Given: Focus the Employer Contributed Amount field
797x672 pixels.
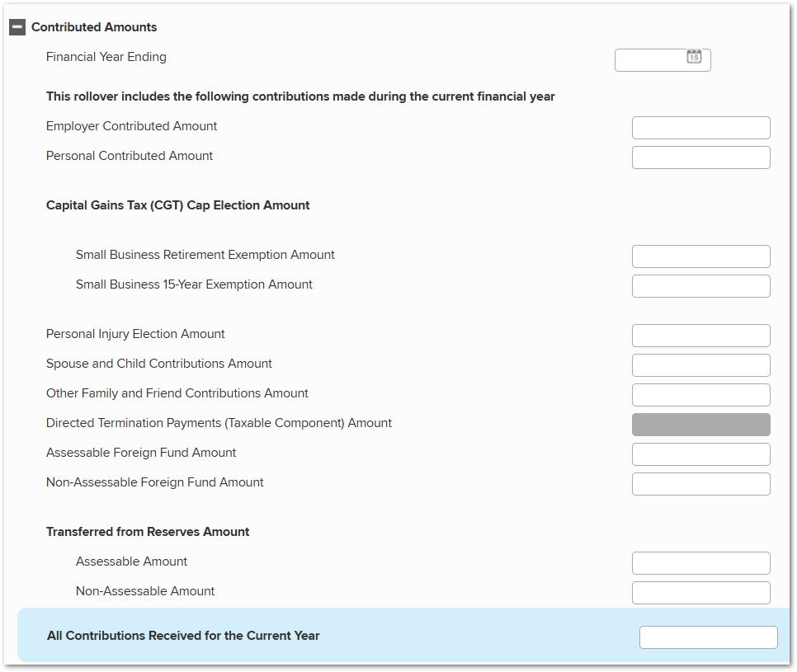Looking at the screenshot, I should click(701, 128).
